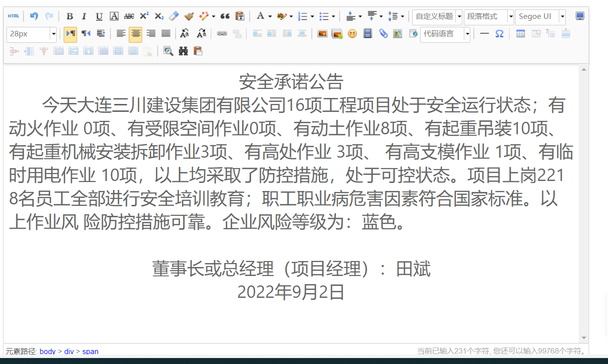Redo the last undone edit

[49, 16]
